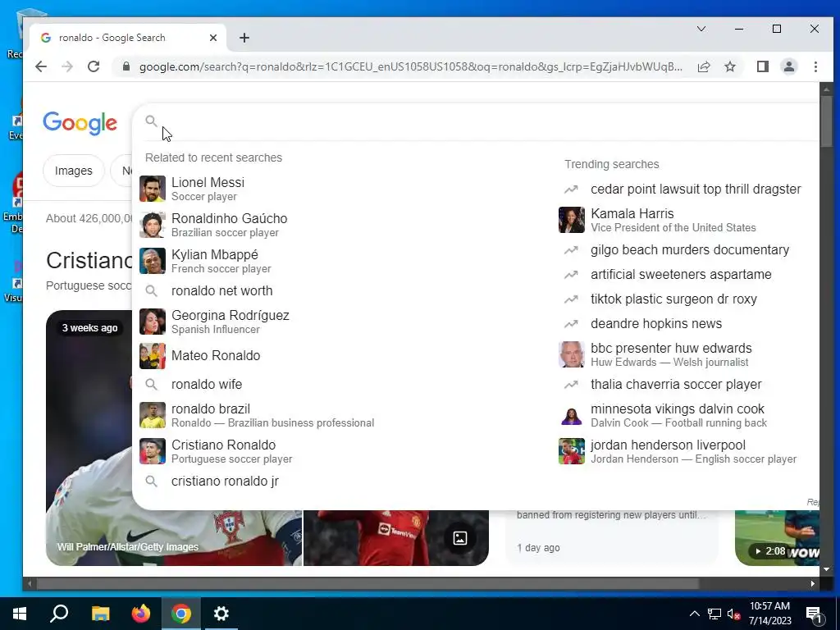This screenshot has width=840, height=630.
Task: Go back to the previous page
Action: [41, 66]
